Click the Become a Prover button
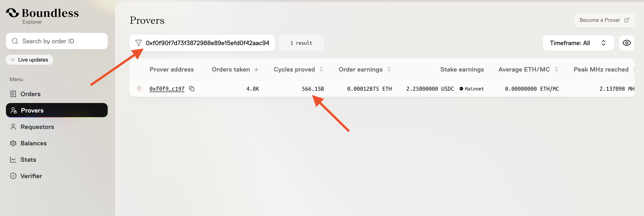 [604, 20]
